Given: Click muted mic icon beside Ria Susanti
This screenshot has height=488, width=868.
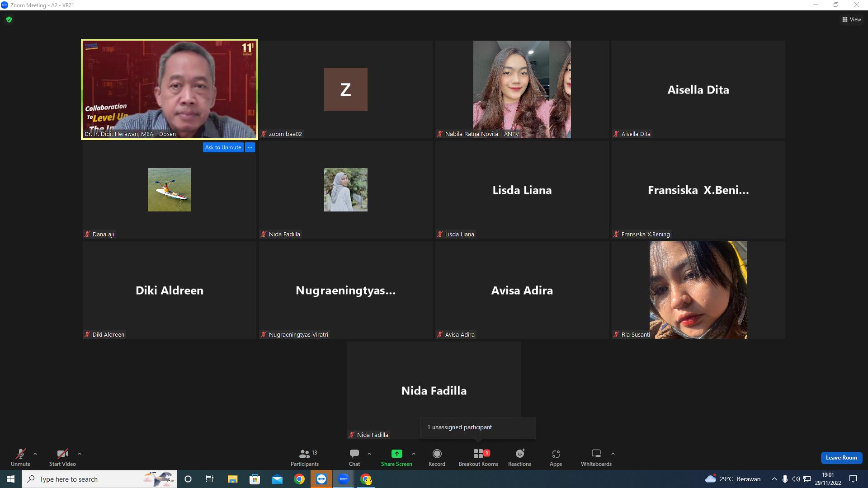Looking at the screenshot, I should [x=616, y=334].
